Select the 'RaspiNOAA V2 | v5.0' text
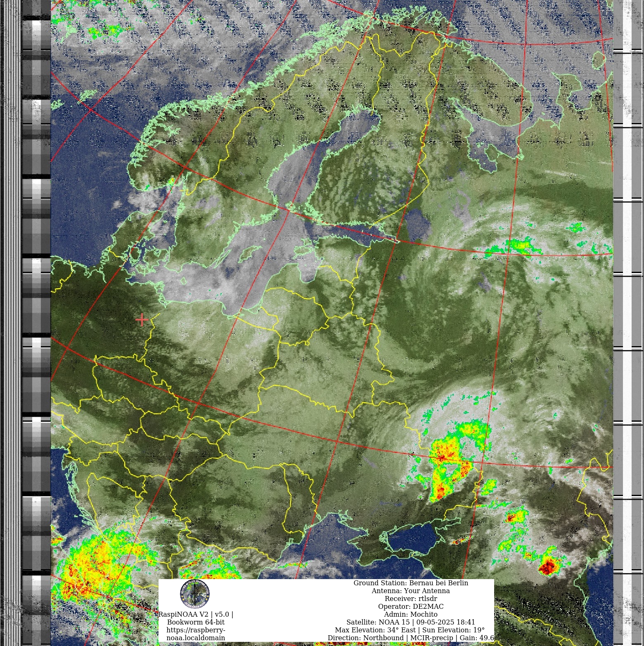The height and width of the screenshot is (646, 644). tap(196, 614)
